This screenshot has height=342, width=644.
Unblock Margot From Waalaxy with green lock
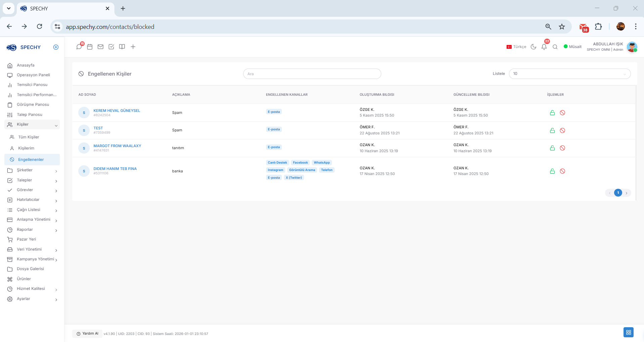552,148
